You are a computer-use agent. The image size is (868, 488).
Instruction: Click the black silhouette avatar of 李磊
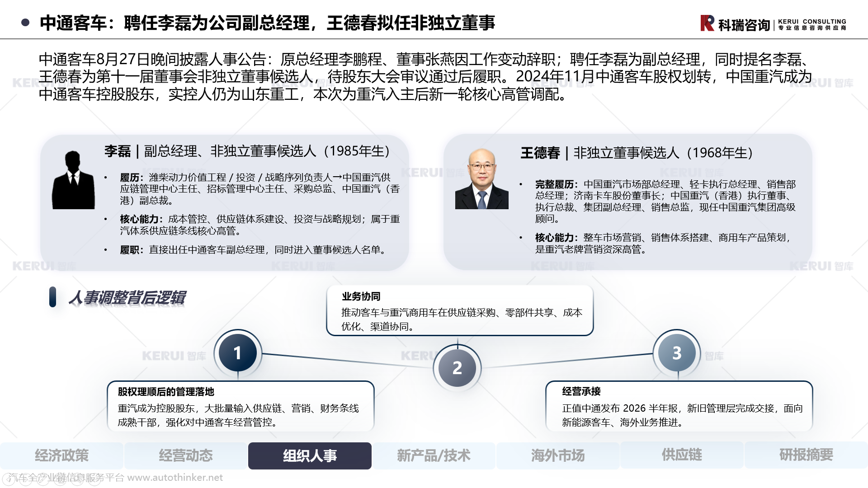click(x=73, y=180)
